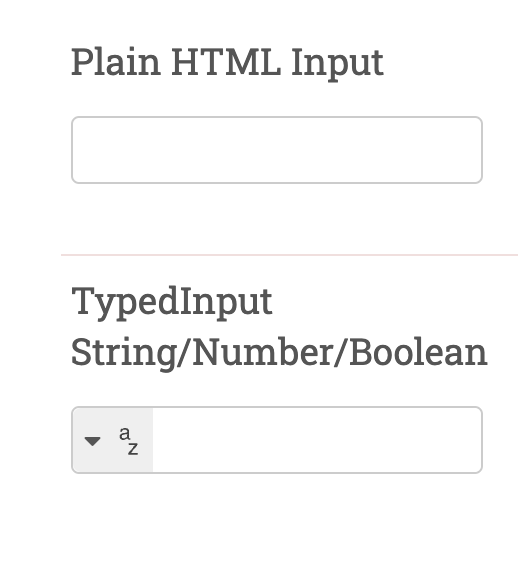Click the small 'z' glyph in the string icon
Screen dimensions: 518x576
133,449
